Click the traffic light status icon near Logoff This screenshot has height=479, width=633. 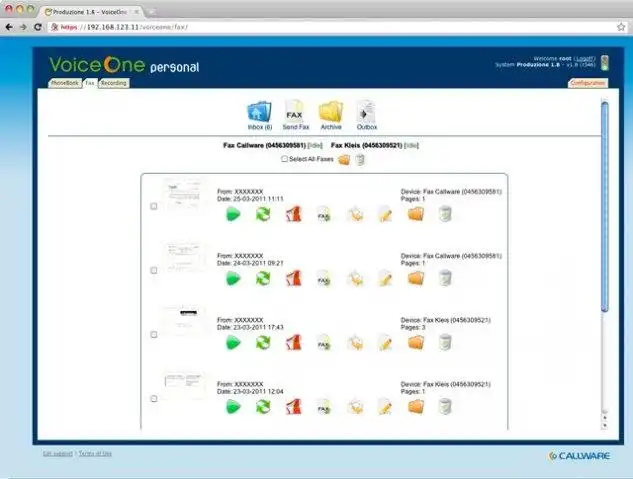coord(604,63)
